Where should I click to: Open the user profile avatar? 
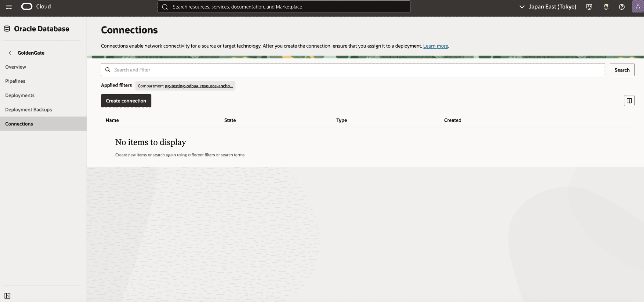click(x=638, y=7)
